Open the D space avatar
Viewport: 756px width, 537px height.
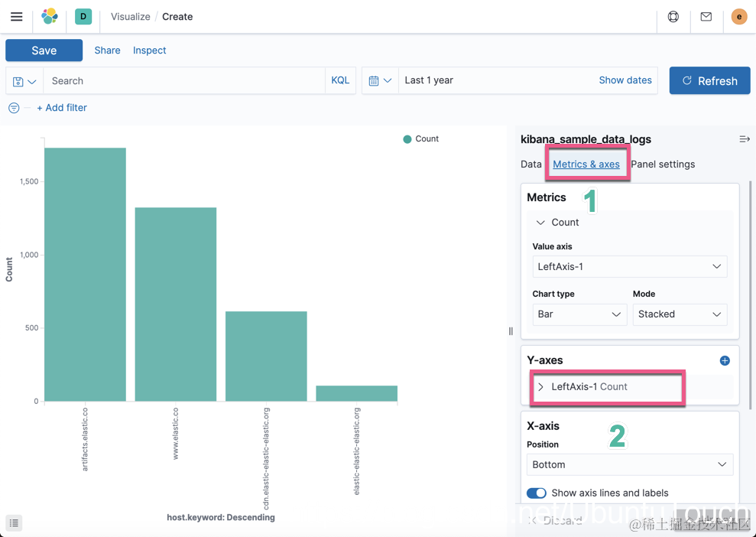pos(83,16)
